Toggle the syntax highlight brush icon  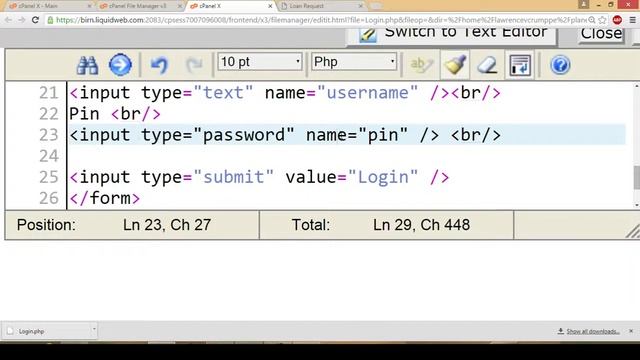455,65
